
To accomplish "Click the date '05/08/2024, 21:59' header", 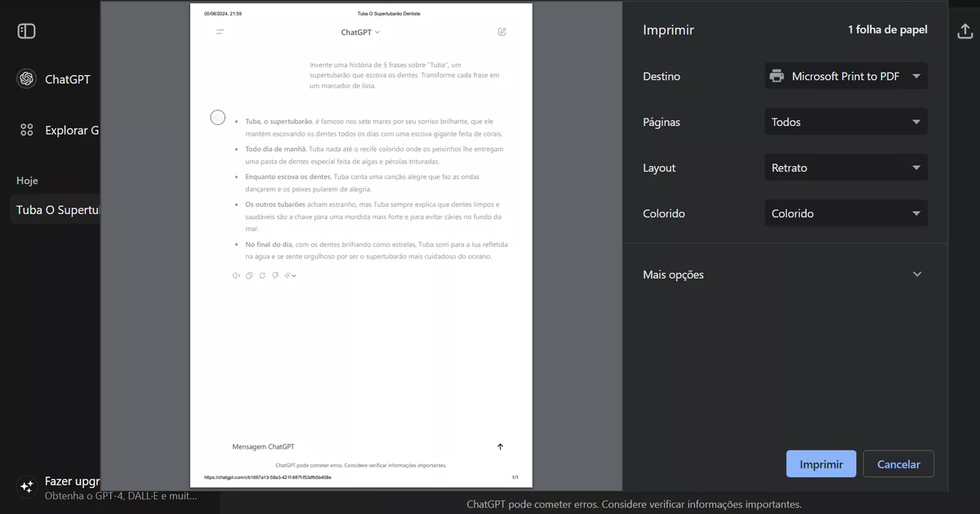I will [x=223, y=14].
